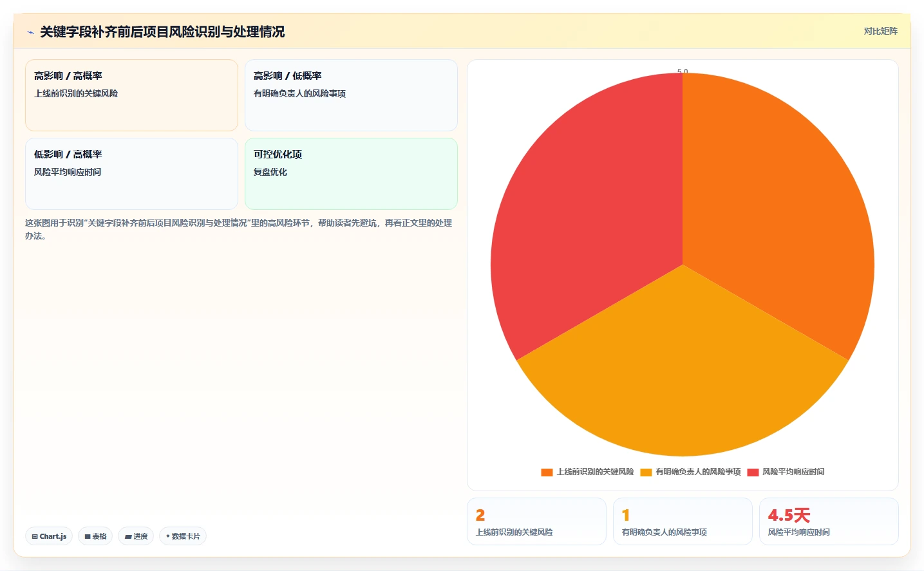Toggle orange legend swatch 上线前识别的关键风险
Viewport: 924px width, 571px height.
547,472
